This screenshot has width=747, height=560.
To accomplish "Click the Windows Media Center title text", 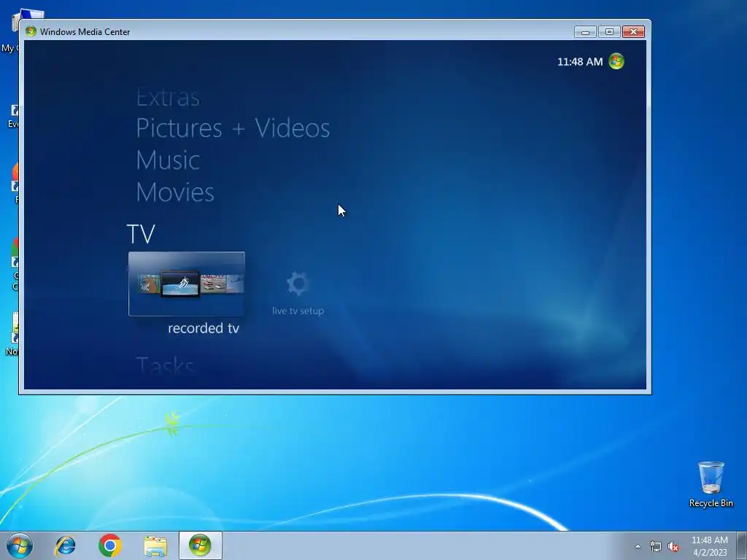I will pyautogui.click(x=85, y=32).
